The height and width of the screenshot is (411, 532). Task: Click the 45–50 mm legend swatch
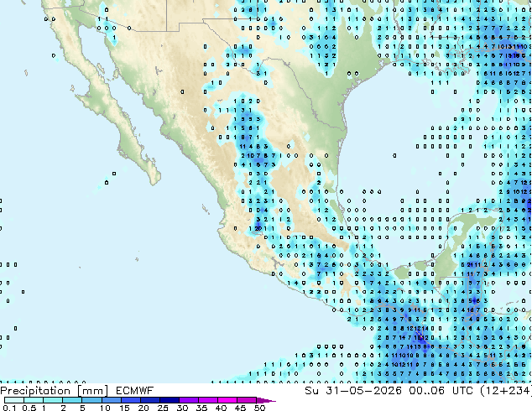pos(247,400)
